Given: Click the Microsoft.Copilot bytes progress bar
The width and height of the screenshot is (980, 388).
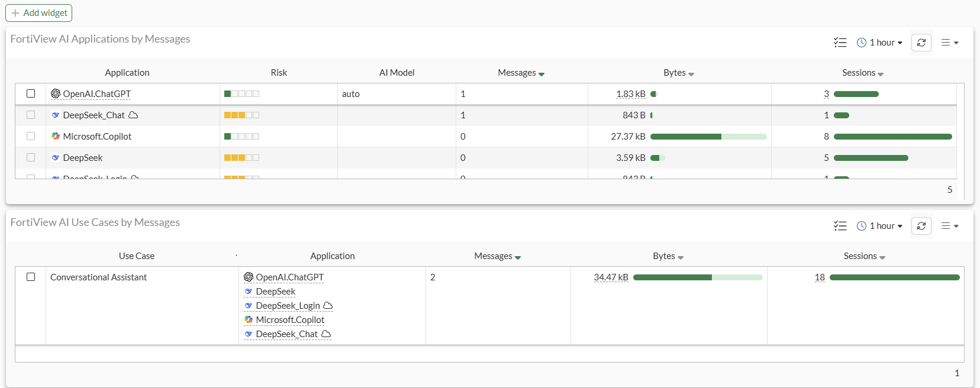Looking at the screenshot, I should tap(708, 137).
